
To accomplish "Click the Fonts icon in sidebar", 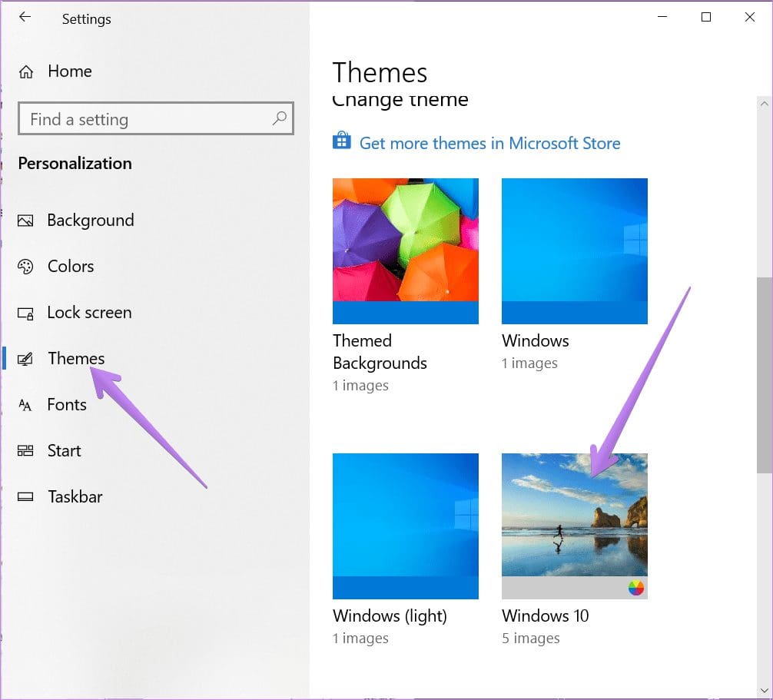I will tap(25, 405).
